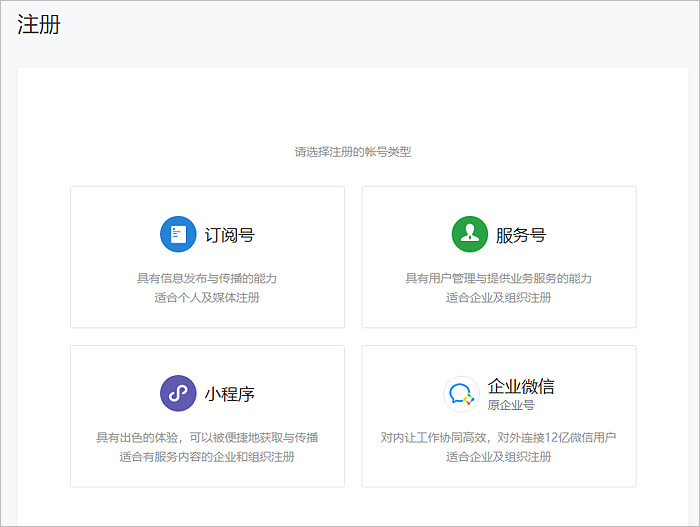Click the 企业微信 chat bubble icon
This screenshot has width=700, height=527.
(461, 394)
